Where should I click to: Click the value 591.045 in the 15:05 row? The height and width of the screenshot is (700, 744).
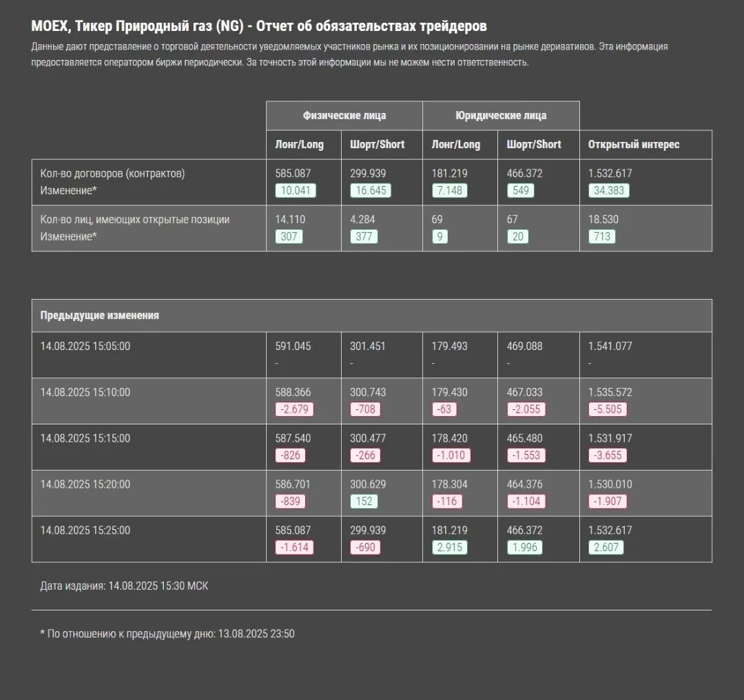293,346
